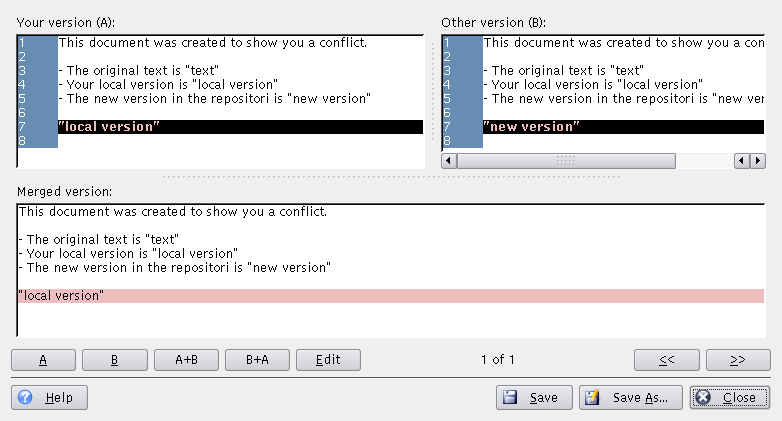This screenshot has height=421, width=782.
Task: Choose version B for the merge
Action: (x=115, y=360)
